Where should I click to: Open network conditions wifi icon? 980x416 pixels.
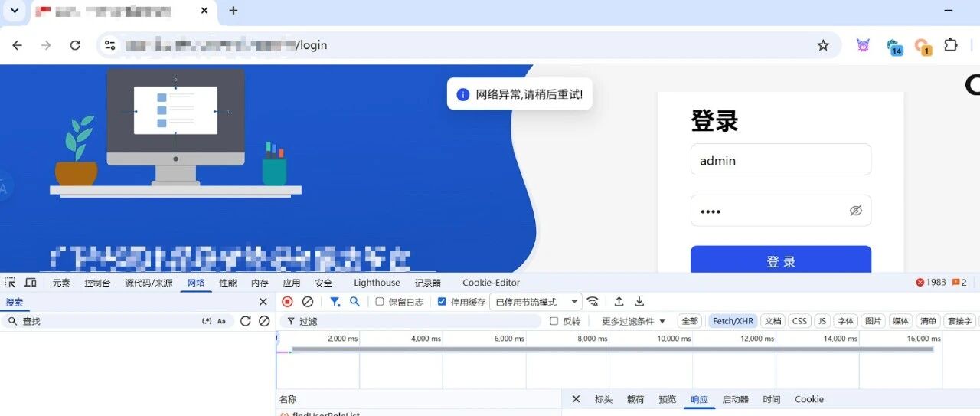pos(593,302)
